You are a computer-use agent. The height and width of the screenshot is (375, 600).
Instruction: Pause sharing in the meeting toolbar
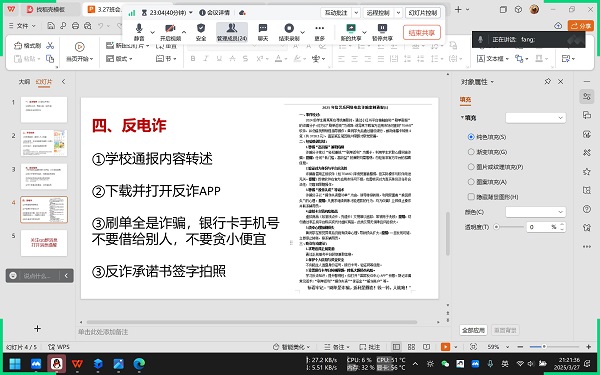pos(382,32)
